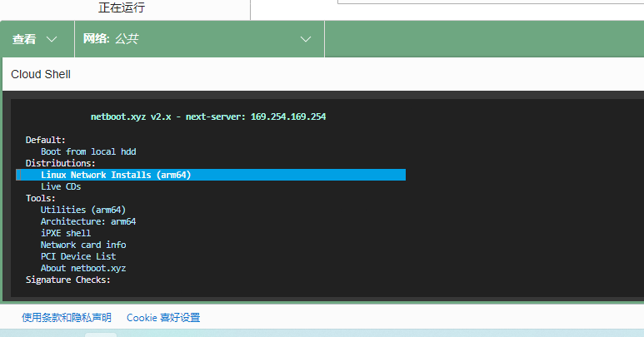Open About netboot.xyz entry

click(83, 268)
